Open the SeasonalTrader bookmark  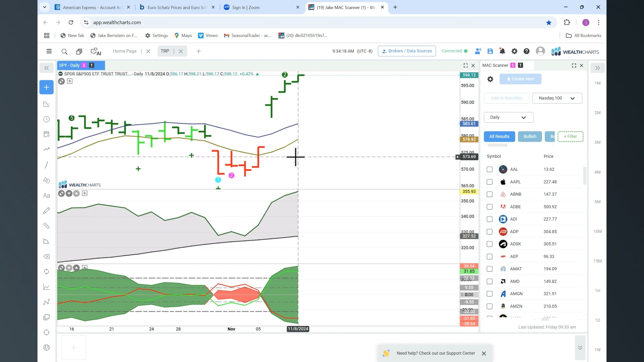[x=248, y=36]
